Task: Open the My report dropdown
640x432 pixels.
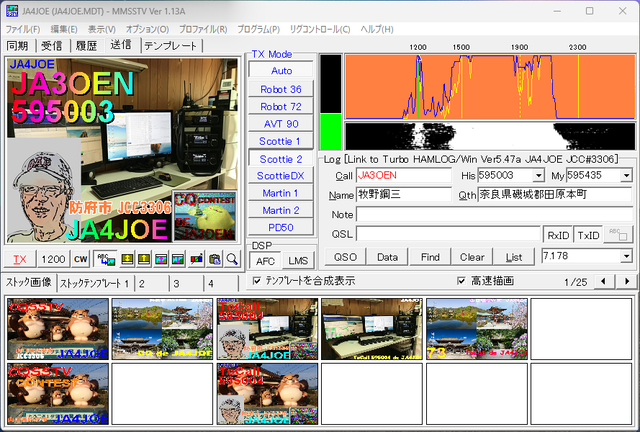Action: click(x=626, y=176)
